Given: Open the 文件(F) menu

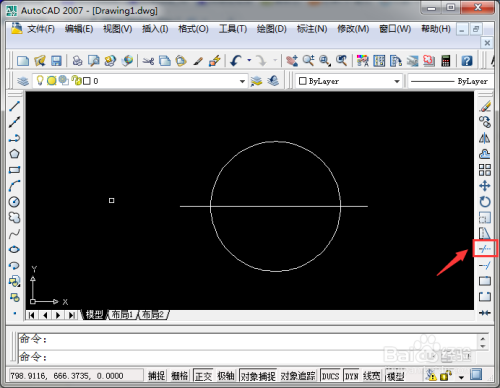Looking at the screenshot, I should [x=41, y=29].
